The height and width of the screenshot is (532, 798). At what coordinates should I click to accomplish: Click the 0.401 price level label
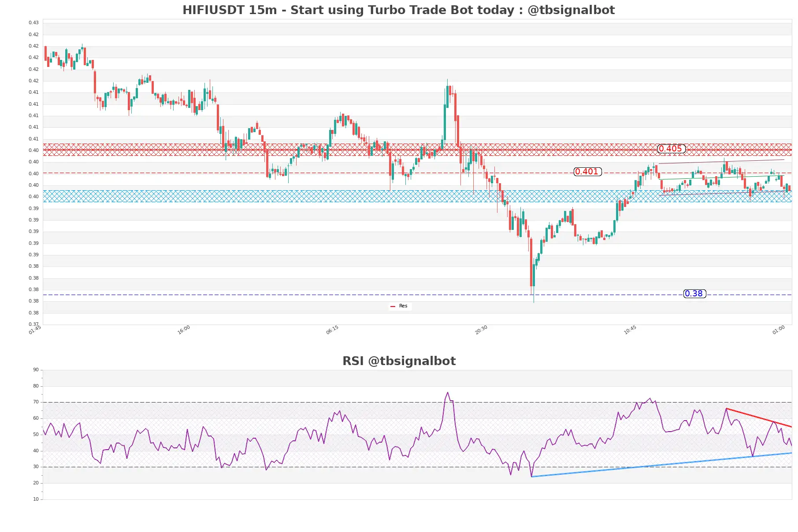pos(587,172)
